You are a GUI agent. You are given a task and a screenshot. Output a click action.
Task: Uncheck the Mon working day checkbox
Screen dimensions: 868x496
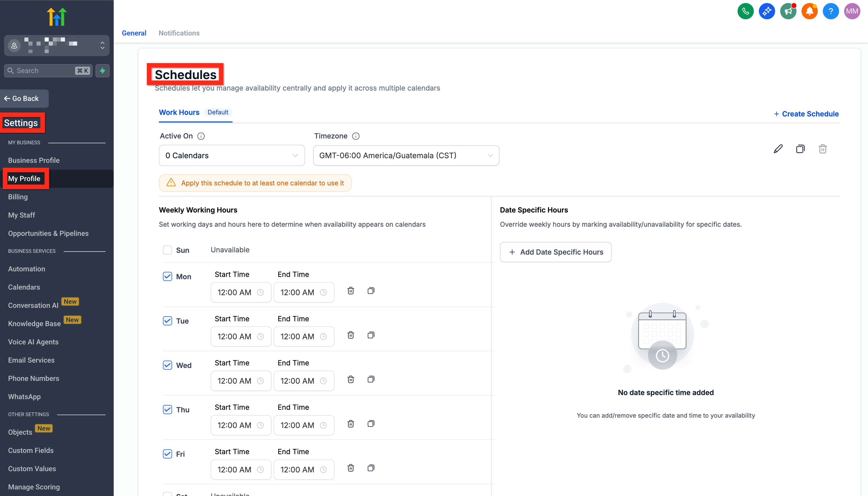click(x=168, y=276)
